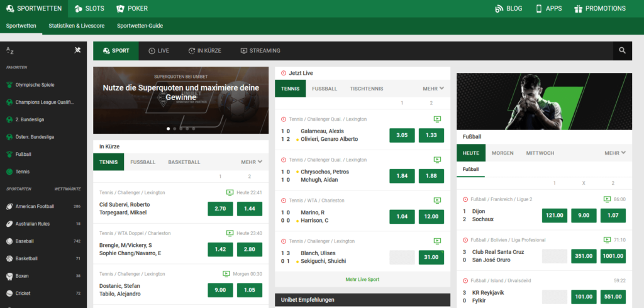Expand MEHR dropdown in In Kürze panel
644x308 pixels.
point(252,162)
